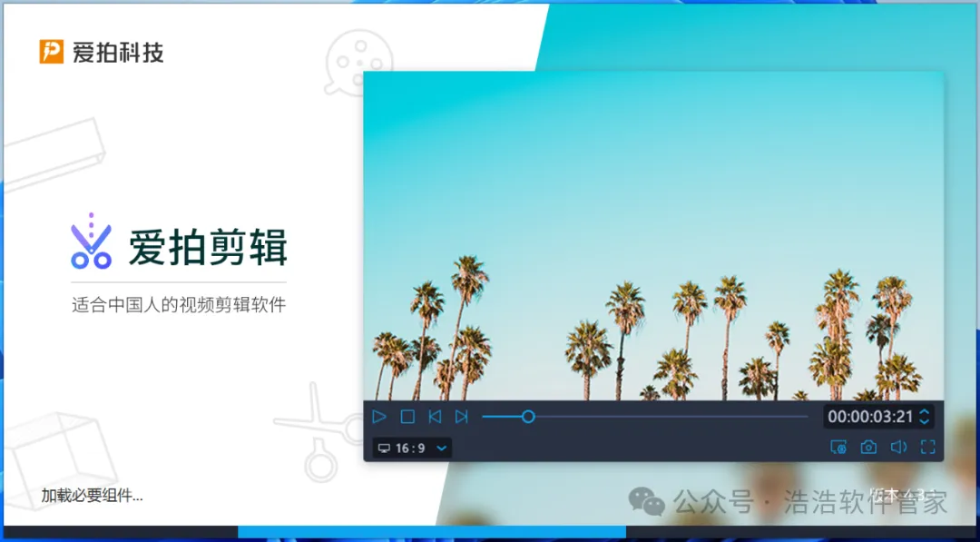Decrease the timecode with the down arrow
The width and height of the screenshot is (980, 542).
pyautogui.click(x=925, y=422)
